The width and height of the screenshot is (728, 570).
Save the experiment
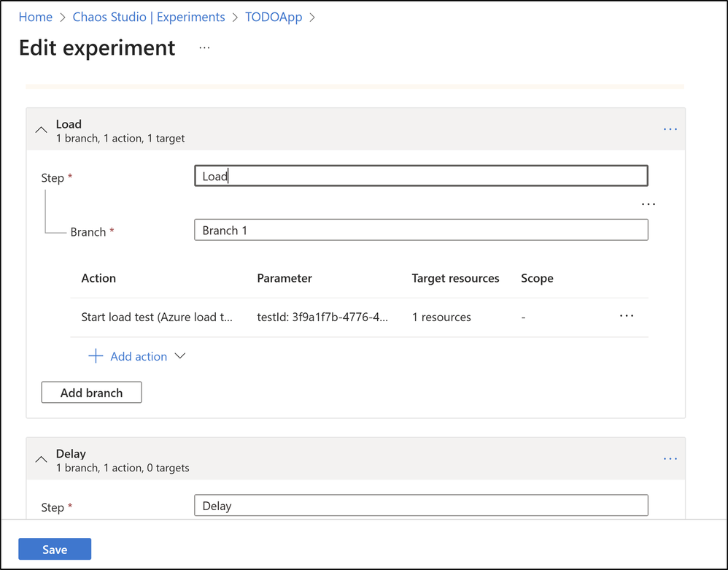pos(55,550)
